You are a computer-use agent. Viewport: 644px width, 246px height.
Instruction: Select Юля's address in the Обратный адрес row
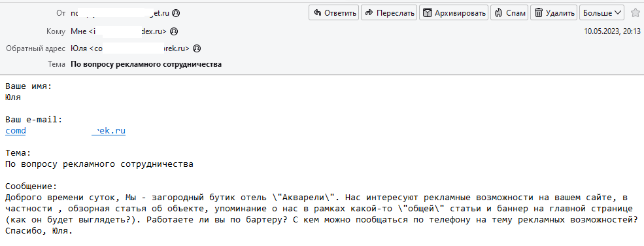pos(130,48)
